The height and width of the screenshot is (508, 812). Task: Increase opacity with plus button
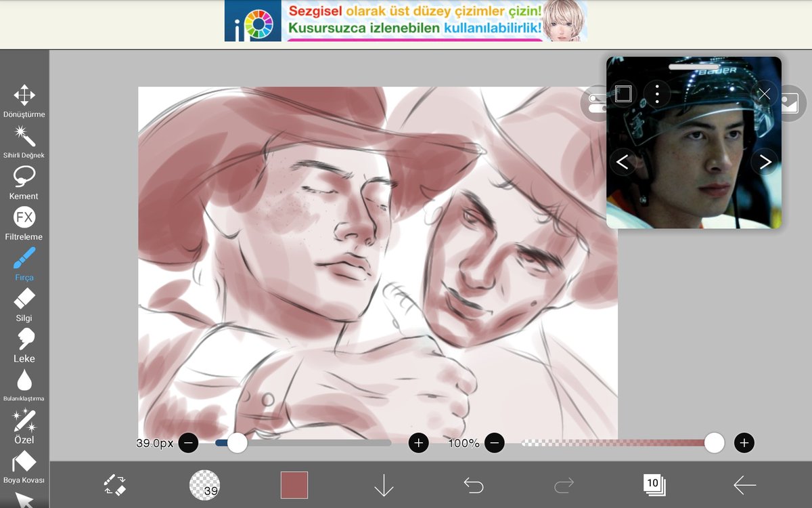pyautogui.click(x=744, y=443)
